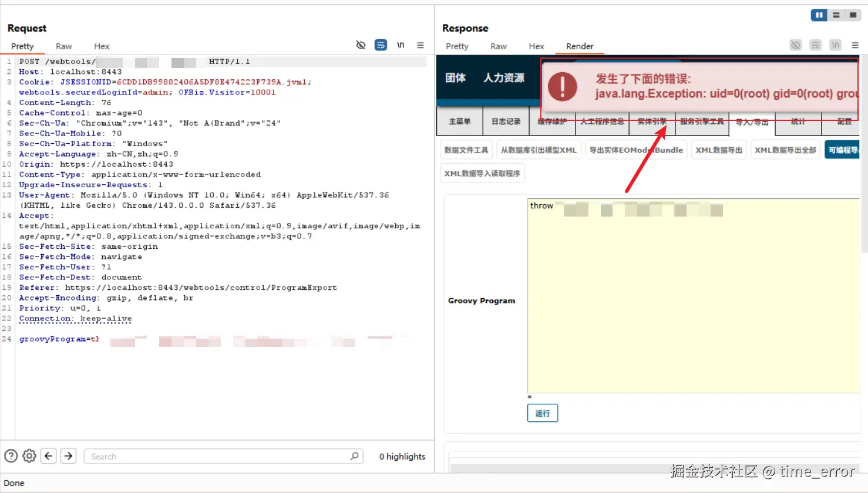The width and height of the screenshot is (868, 493).
Task: Go to next search match arrow
Action: point(69,456)
